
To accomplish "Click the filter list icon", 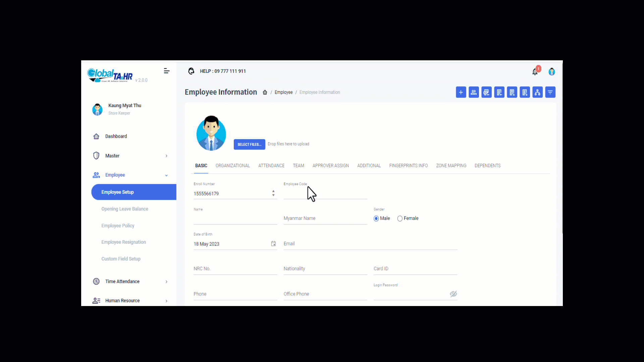I will (550, 92).
